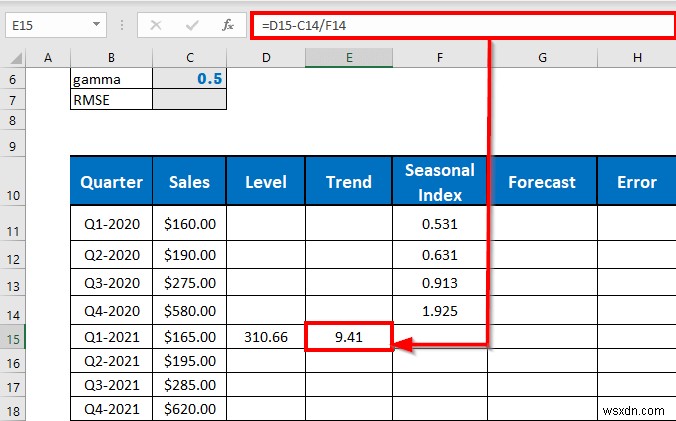
Task: Select column F header
Action: pyautogui.click(x=440, y=57)
